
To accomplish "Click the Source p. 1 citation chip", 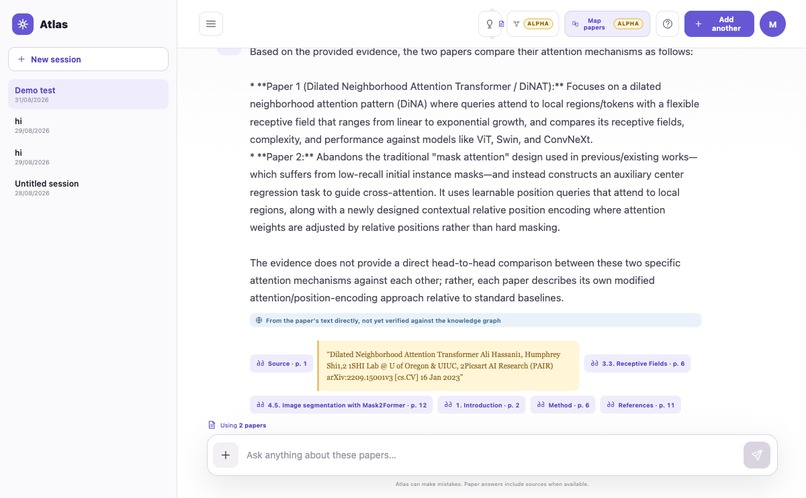I will [282, 363].
